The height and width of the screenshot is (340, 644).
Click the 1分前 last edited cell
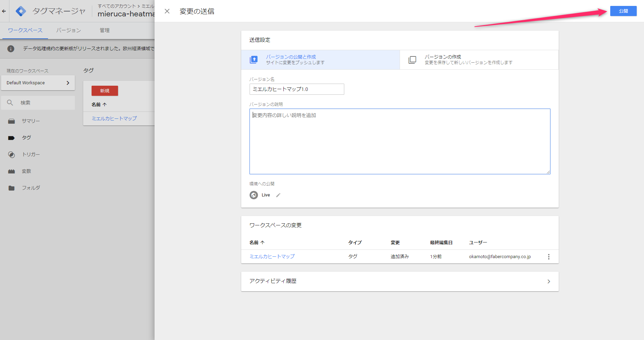(435, 256)
